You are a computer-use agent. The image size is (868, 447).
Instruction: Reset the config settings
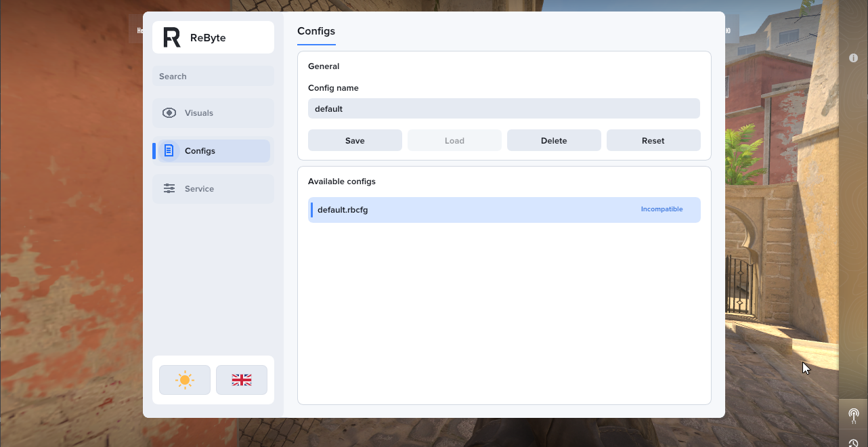(653, 140)
